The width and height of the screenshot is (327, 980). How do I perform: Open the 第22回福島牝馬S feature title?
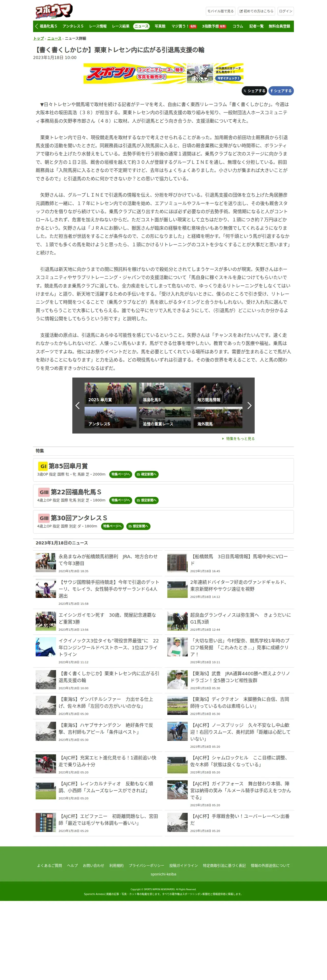point(76,492)
